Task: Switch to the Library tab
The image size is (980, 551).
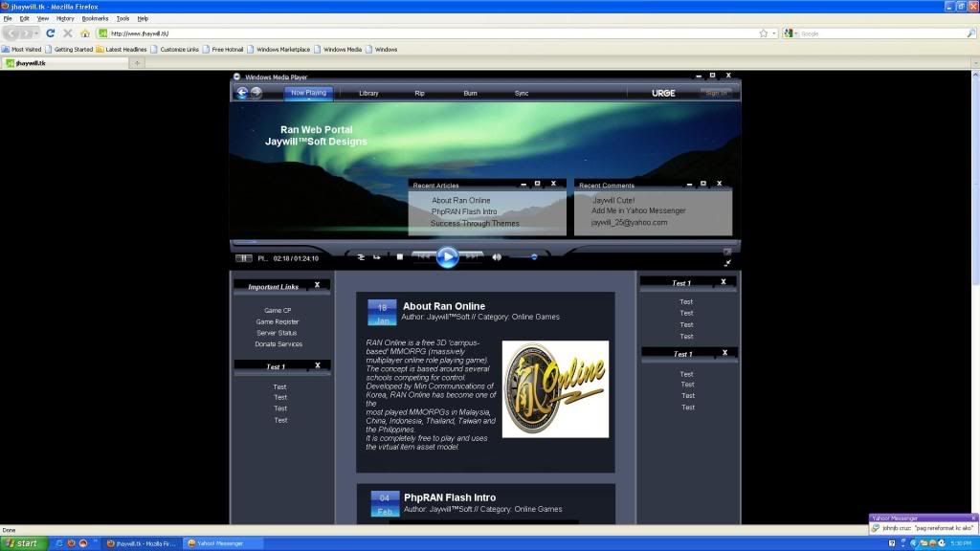Action: tap(368, 93)
